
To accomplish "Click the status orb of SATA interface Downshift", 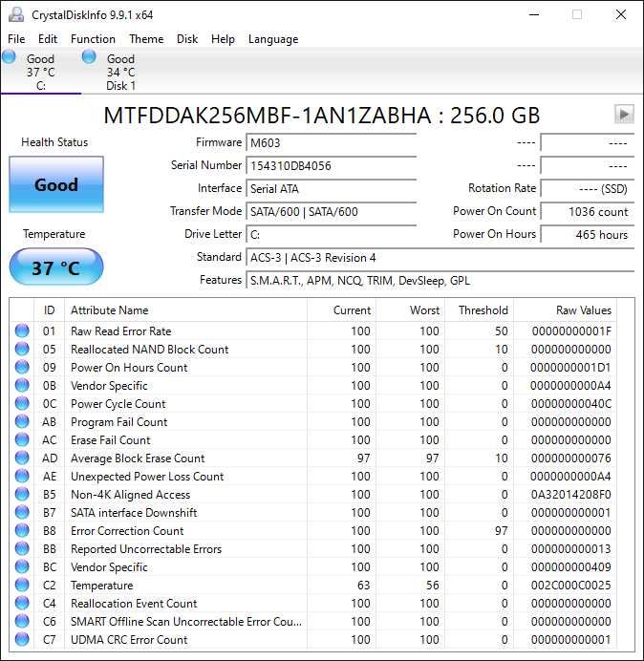I will [x=22, y=512].
